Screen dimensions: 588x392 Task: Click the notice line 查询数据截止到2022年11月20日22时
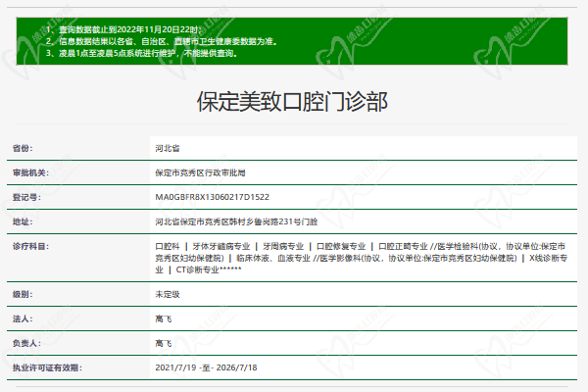click(x=123, y=29)
